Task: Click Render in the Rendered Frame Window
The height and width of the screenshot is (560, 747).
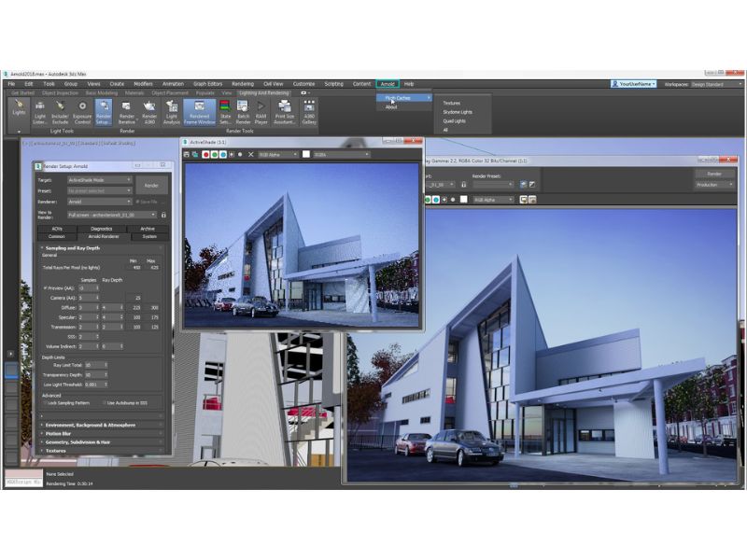Action: pyautogui.click(x=714, y=174)
